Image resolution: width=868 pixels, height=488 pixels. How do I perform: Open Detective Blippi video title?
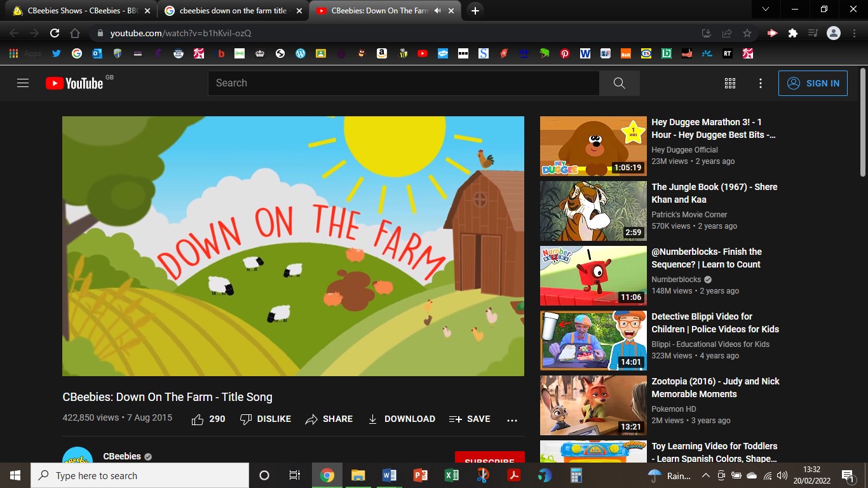(715, 323)
